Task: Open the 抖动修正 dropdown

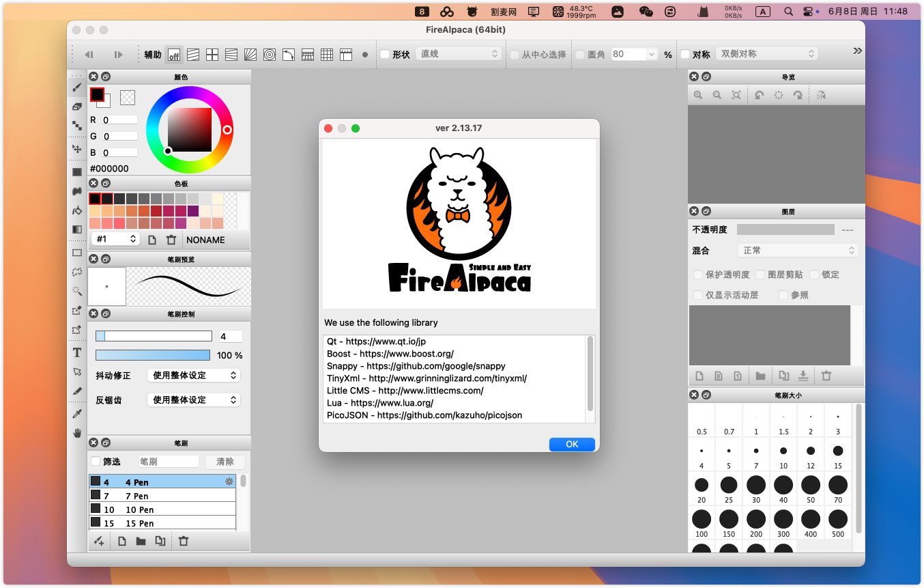Action: [194, 376]
